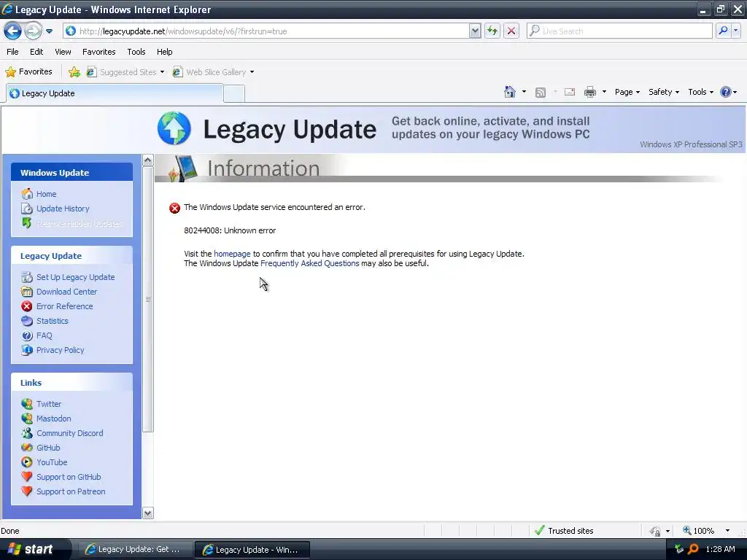The height and width of the screenshot is (560, 747).
Task: Open the Help menu
Action: [164, 52]
